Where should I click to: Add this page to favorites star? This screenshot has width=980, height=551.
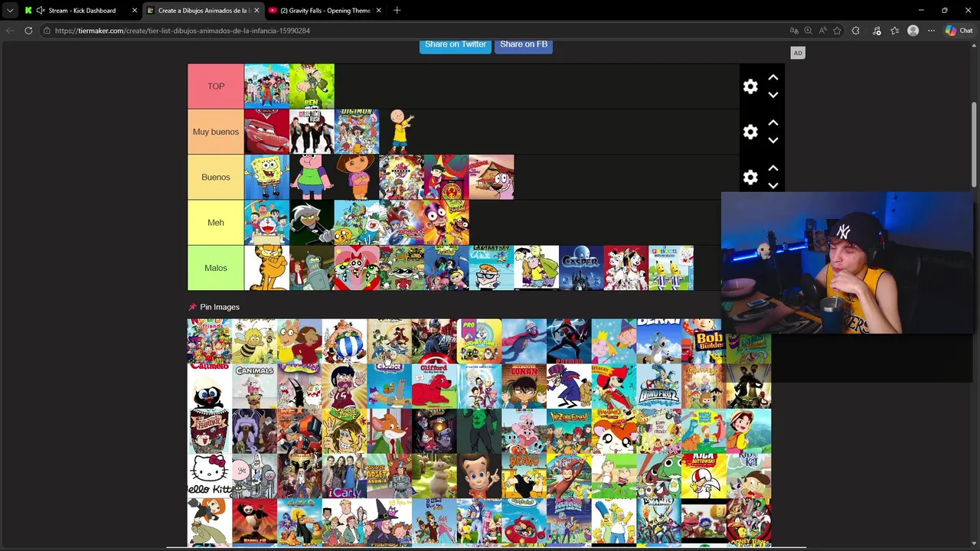[837, 31]
